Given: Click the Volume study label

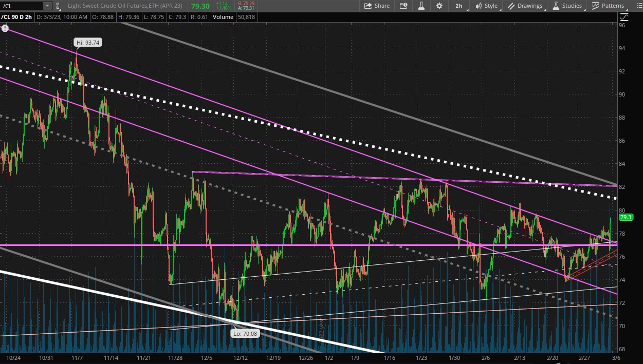Looking at the screenshot, I should 223,17.
